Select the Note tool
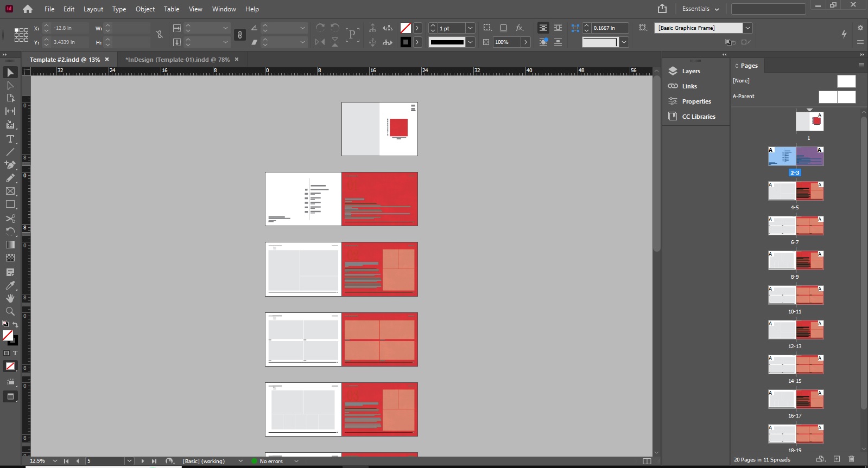The width and height of the screenshot is (868, 468). point(10,272)
